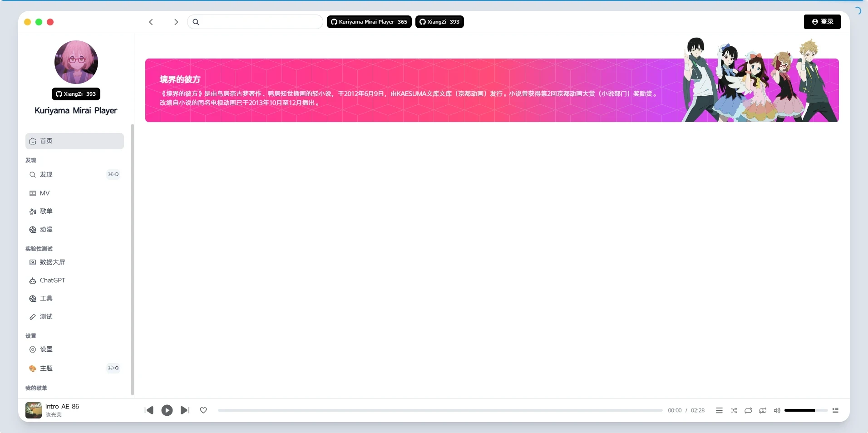Adjust the volume slider
Image resolution: width=868 pixels, height=433 pixels.
[x=806, y=410]
